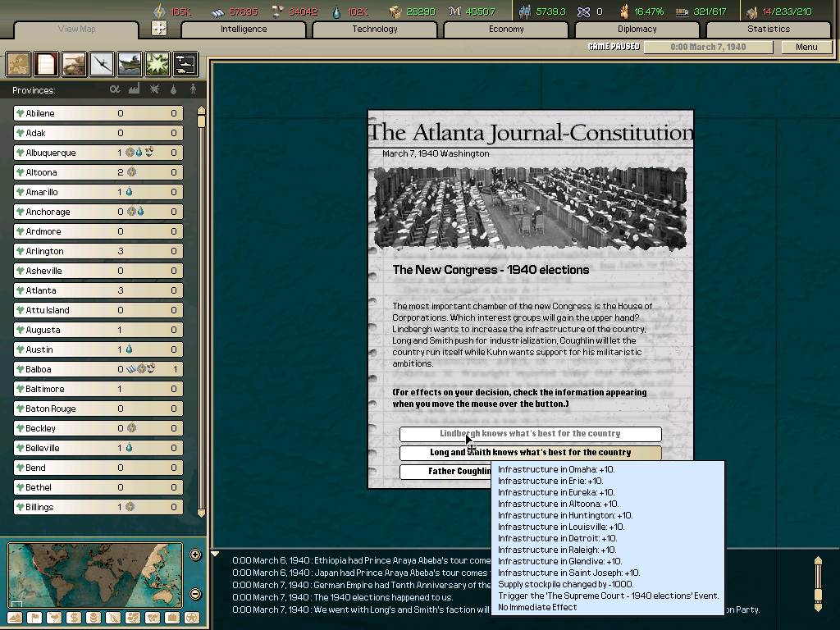The image size is (840, 630).
Task: Select the coins resource minimap mode icon
Action: (x=94, y=617)
